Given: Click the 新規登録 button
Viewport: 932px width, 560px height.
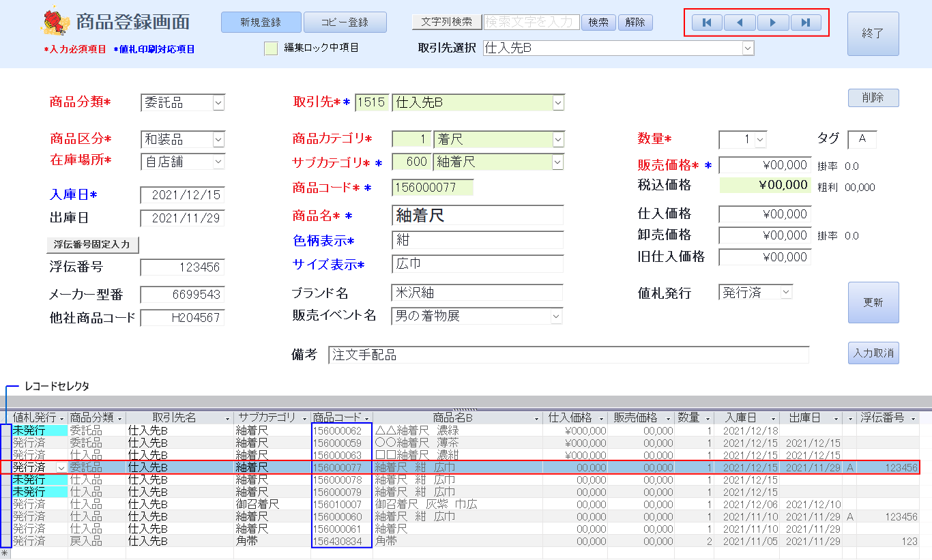Looking at the screenshot, I should (x=261, y=22).
